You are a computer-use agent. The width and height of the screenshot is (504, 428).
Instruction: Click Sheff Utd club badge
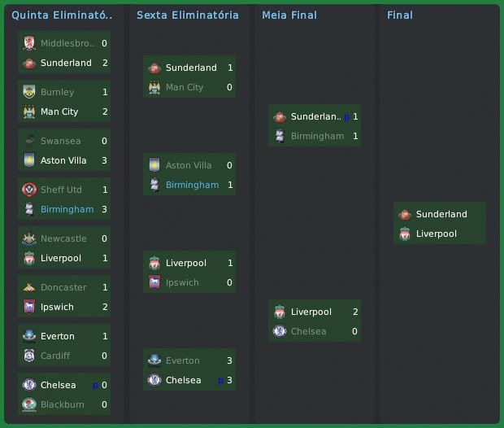29,190
